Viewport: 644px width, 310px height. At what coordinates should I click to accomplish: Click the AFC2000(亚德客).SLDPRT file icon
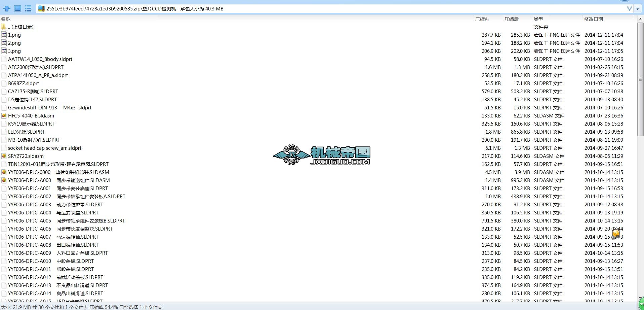tap(4, 67)
